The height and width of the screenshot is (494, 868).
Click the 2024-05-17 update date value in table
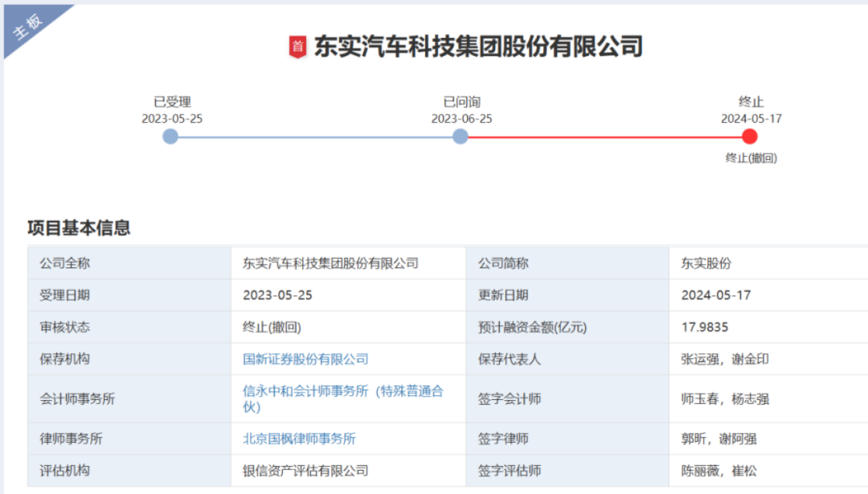[715, 295]
